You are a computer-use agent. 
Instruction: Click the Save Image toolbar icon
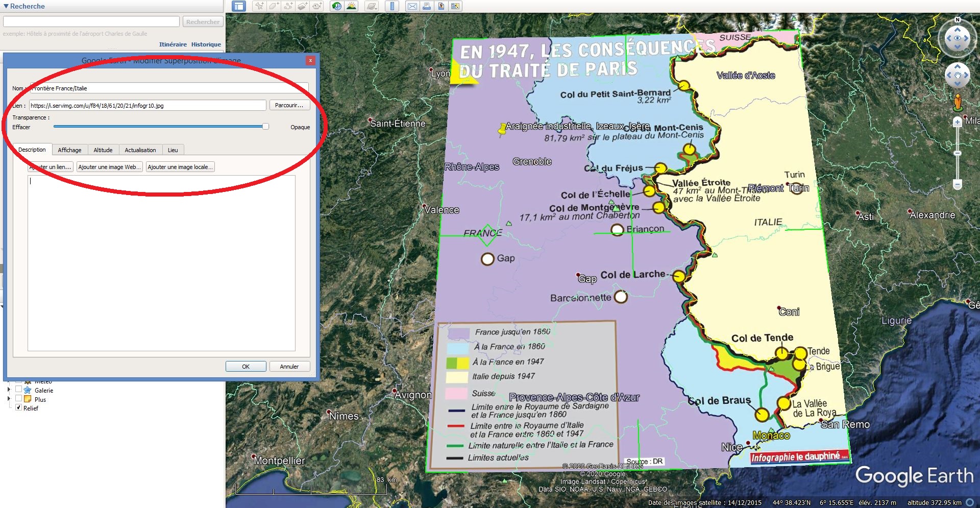point(441,6)
